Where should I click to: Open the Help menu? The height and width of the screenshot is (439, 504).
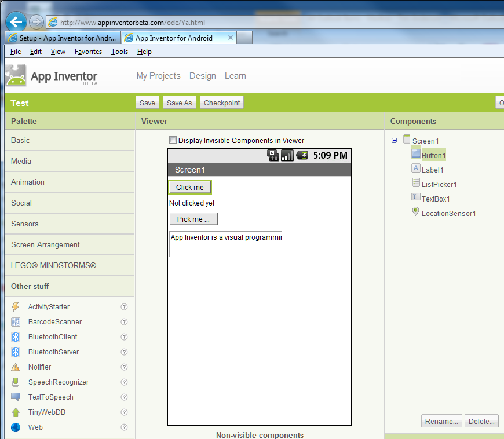pos(144,52)
